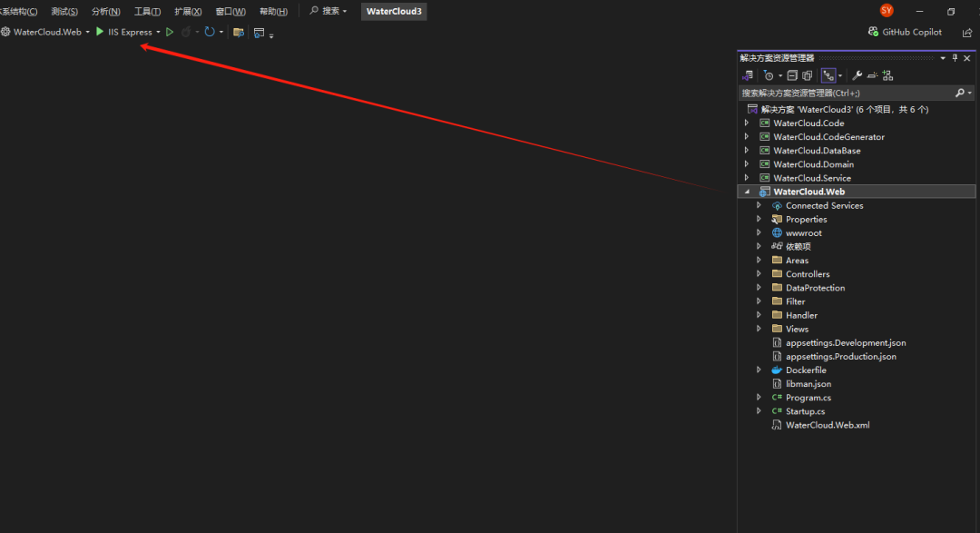Image resolution: width=980 pixels, height=533 pixels.
Task: Click the view class diagram icon
Action: (887, 75)
